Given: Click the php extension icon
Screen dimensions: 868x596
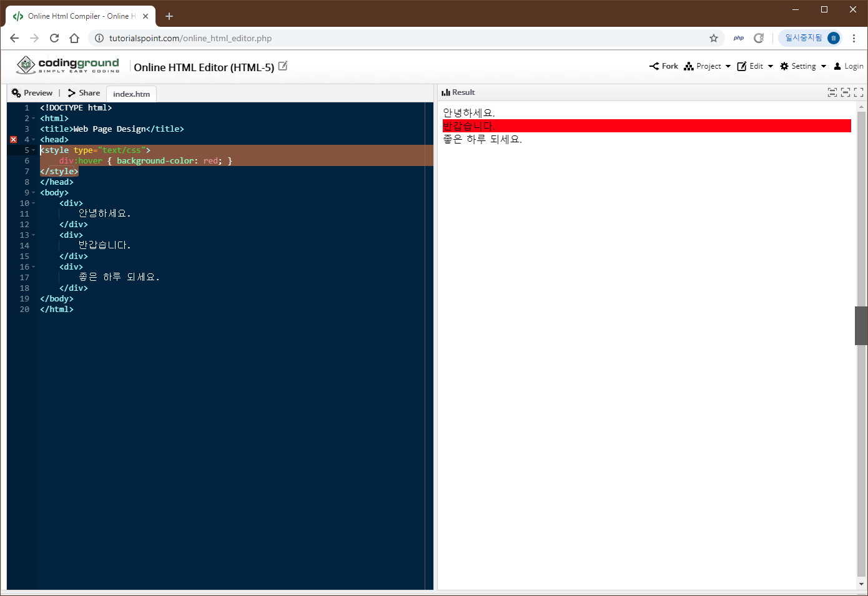Looking at the screenshot, I should coord(739,38).
